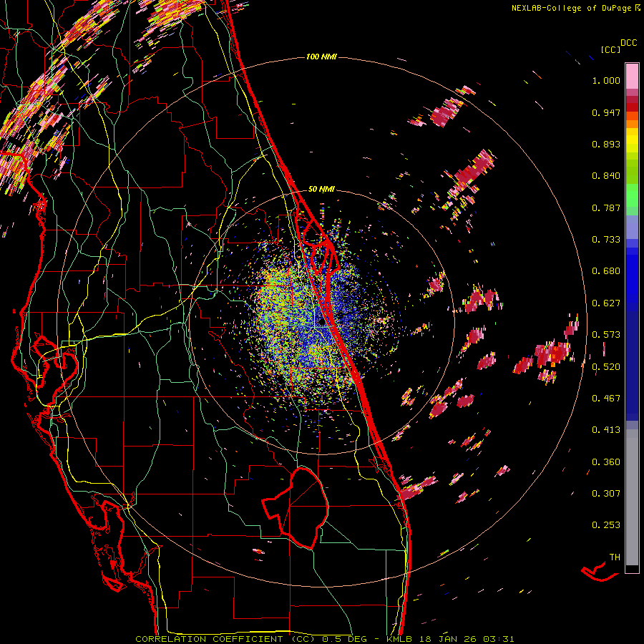Viewport: 644px width, 644px height.
Task: Select the 1.000 legend value
Action: click(606, 80)
